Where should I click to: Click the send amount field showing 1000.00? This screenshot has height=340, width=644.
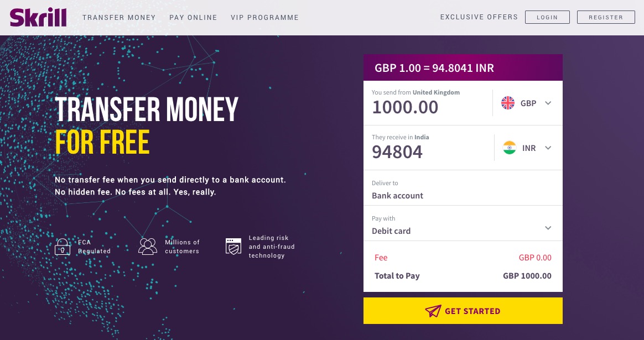click(x=420, y=107)
